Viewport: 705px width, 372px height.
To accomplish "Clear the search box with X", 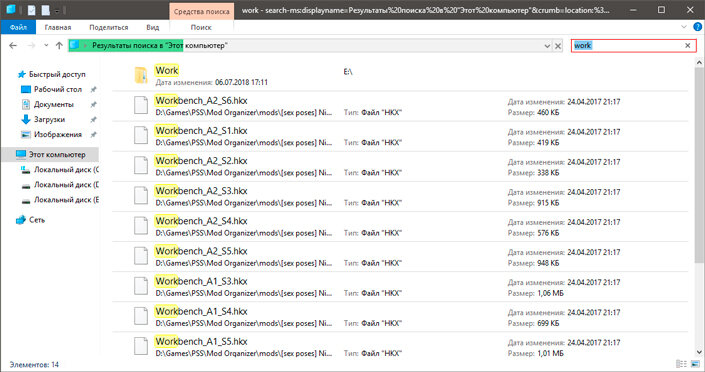I will click(687, 45).
